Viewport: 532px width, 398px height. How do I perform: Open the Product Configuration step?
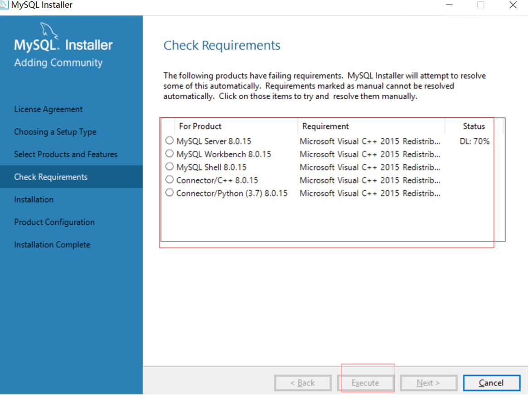click(x=54, y=222)
